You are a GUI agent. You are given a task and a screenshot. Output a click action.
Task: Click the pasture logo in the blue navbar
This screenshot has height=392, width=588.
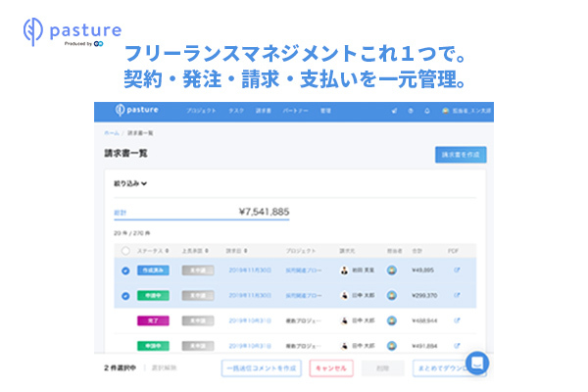pos(137,110)
